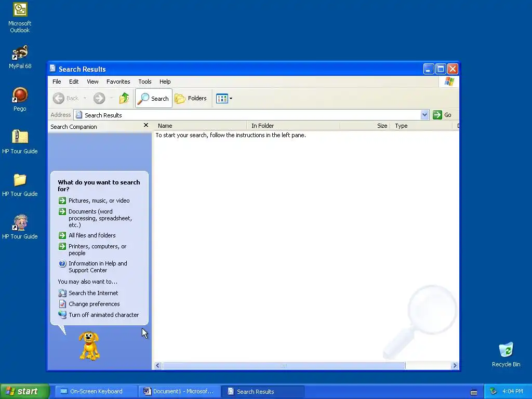The height and width of the screenshot is (399, 532).
Task: Switch to On-Screen Keyboard taskbar item
Action: click(96, 391)
